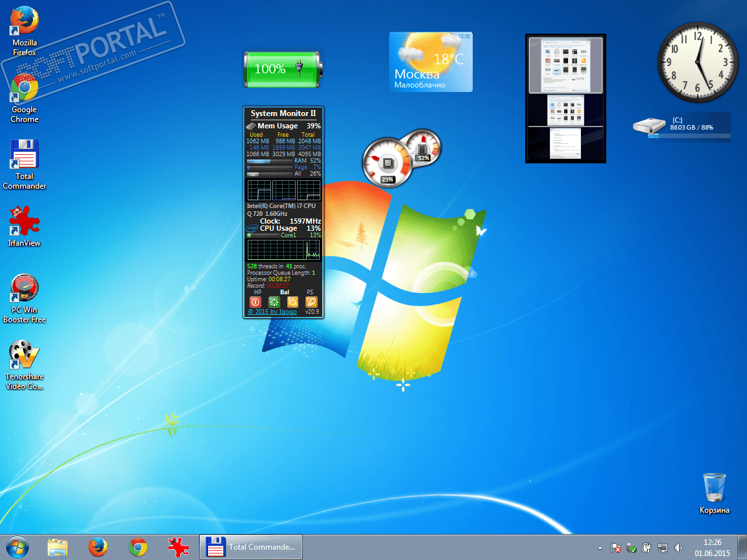Click the '86.03 GB / 86%' drive text
Viewport: 747px width, 560px height.
click(691, 128)
